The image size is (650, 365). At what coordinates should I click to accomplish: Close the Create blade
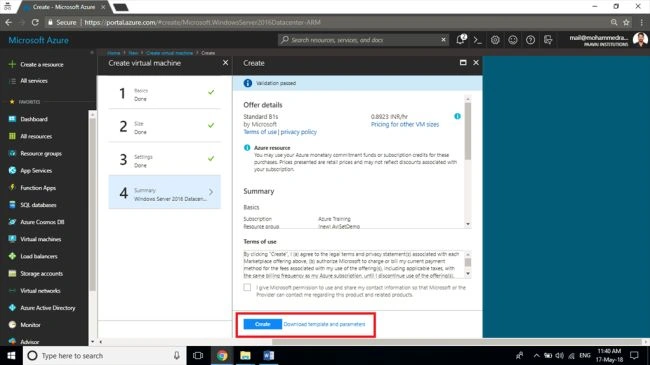pos(476,63)
